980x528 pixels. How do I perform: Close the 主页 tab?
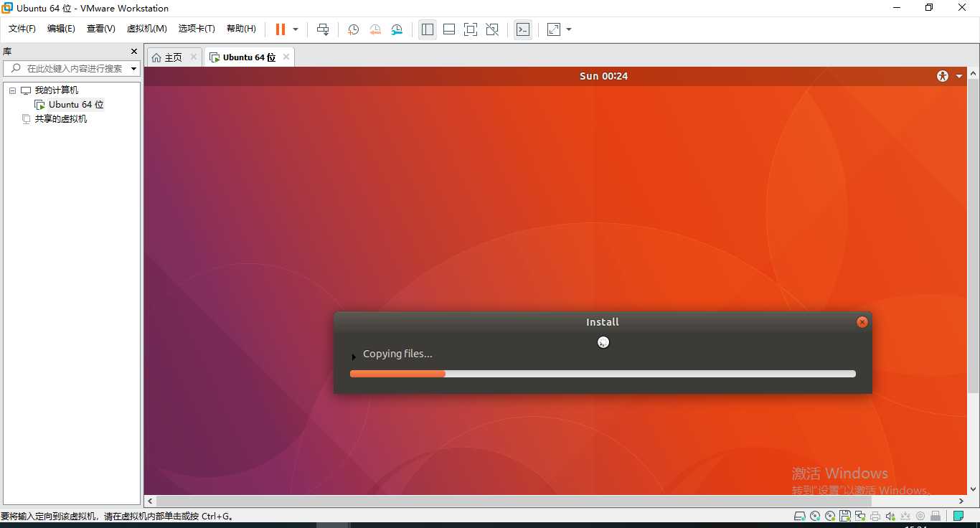coord(194,57)
